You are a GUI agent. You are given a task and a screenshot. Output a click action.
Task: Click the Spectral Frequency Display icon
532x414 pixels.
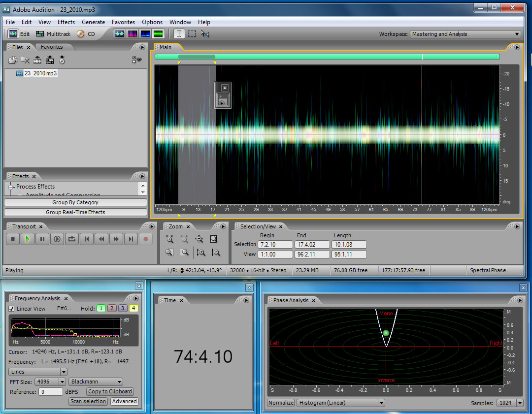[x=133, y=34]
